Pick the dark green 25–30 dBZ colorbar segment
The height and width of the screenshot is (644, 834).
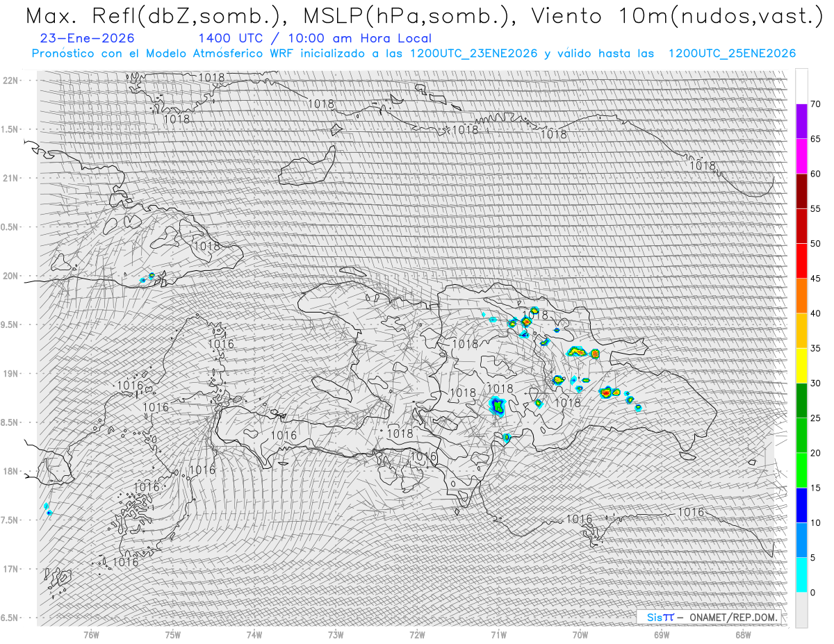tap(801, 401)
